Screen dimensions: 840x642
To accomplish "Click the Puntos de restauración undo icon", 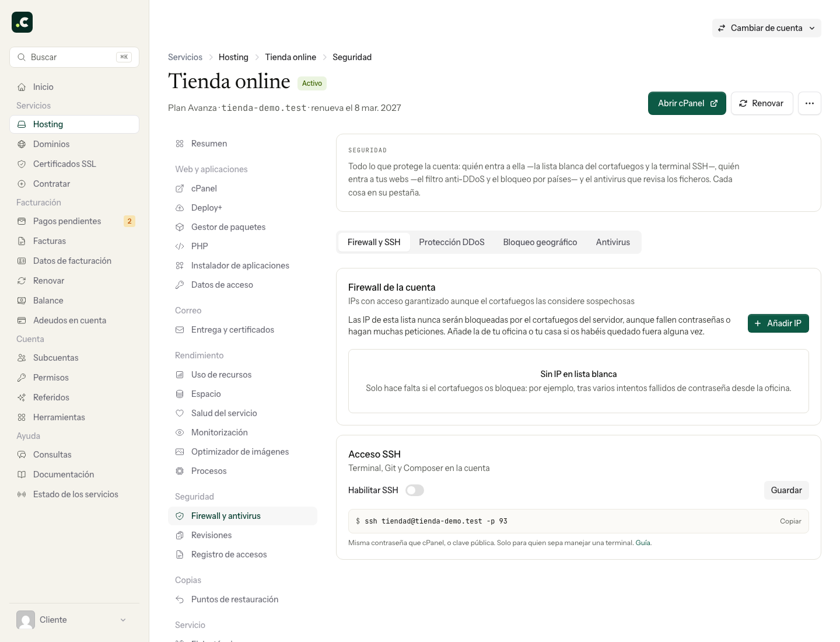I will (180, 599).
